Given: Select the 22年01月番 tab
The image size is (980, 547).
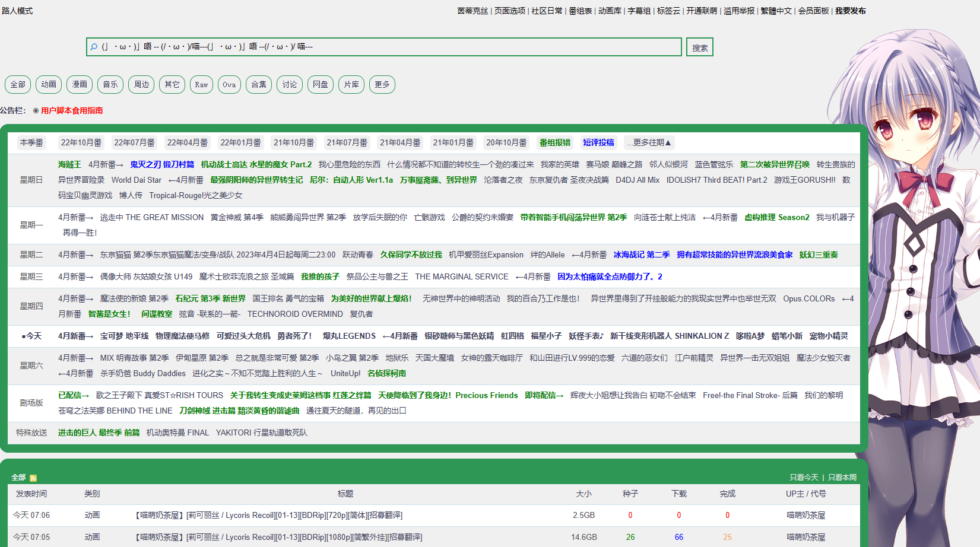Looking at the screenshot, I should (x=241, y=142).
